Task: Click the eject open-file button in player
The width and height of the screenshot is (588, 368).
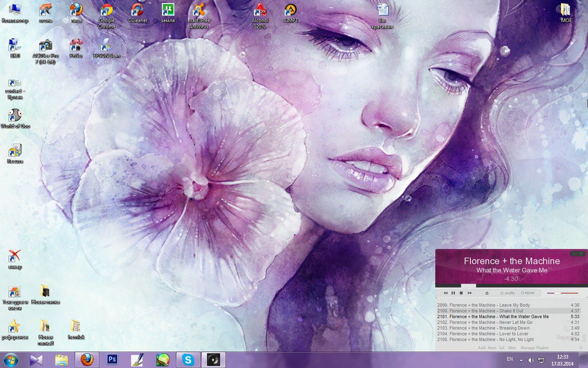Action: coord(487,293)
